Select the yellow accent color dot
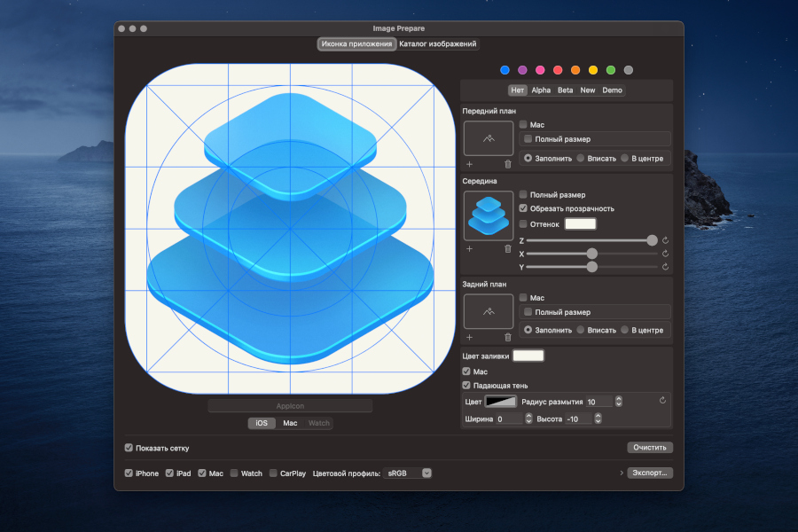The height and width of the screenshot is (532, 798). pos(593,70)
